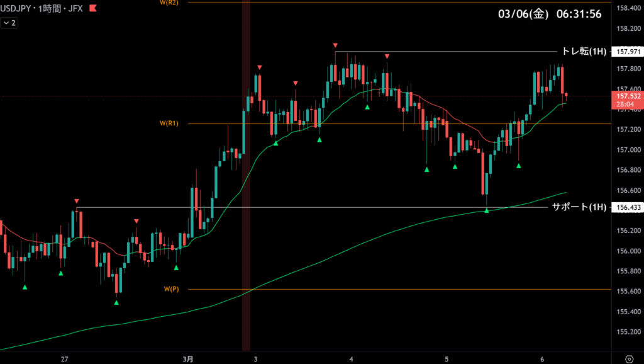The image size is (644, 364).
Task: Select the サポート(1H) line label
Action: tap(579, 207)
